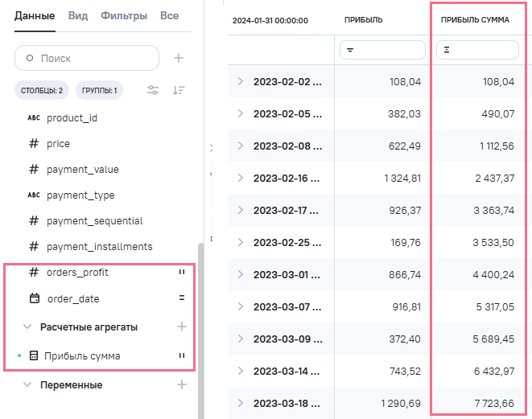Toggle the column marker on the orders_profit row
Viewport: 532px width, 419px height.
(x=182, y=273)
